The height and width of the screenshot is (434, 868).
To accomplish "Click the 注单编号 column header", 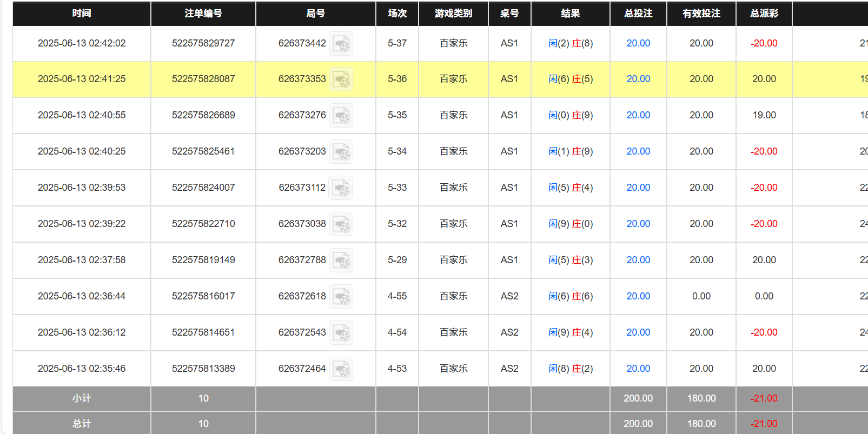I will (203, 14).
